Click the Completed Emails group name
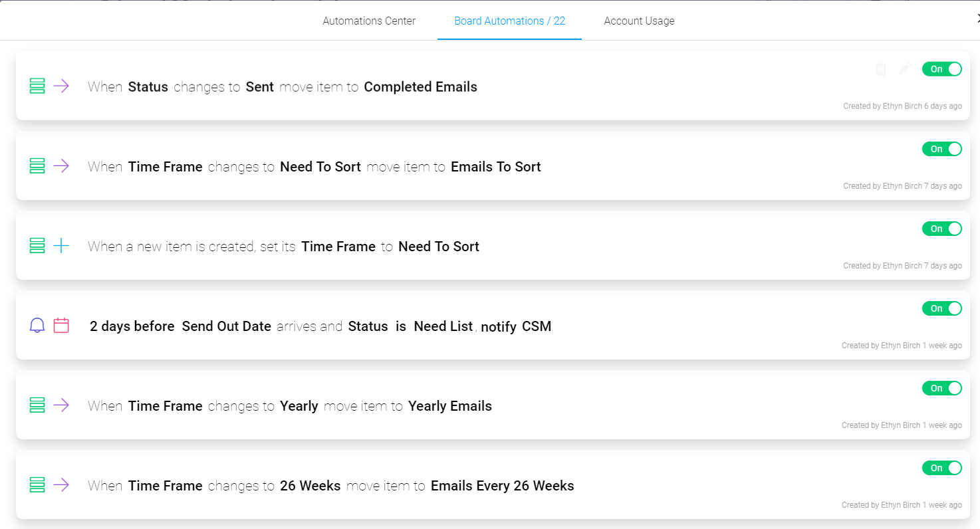Image resolution: width=980 pixels, height=529 pixels. coord(420,87)
